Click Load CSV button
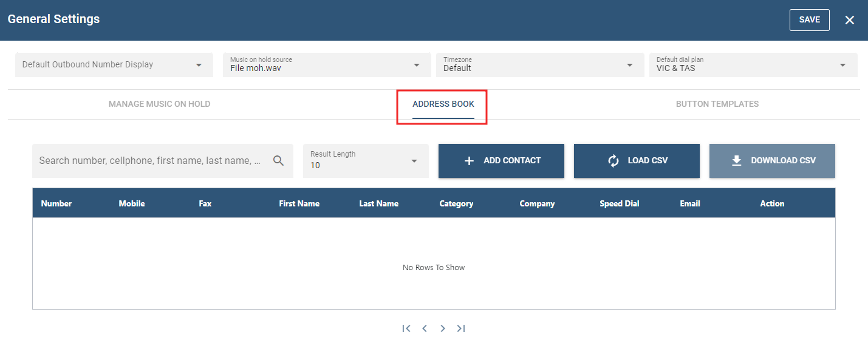Viewport: 868px width, 360px height. pyautogui.click(x=636, y=161)
